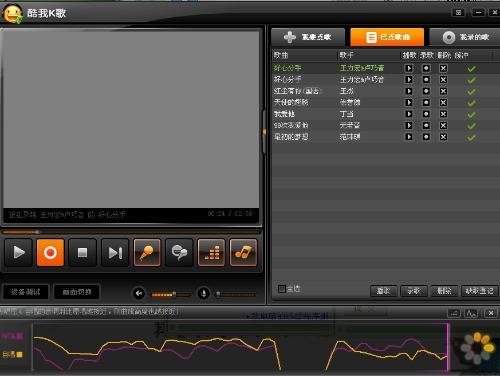Record the highlighted green 好心分手 row

[x=426, y=68]
